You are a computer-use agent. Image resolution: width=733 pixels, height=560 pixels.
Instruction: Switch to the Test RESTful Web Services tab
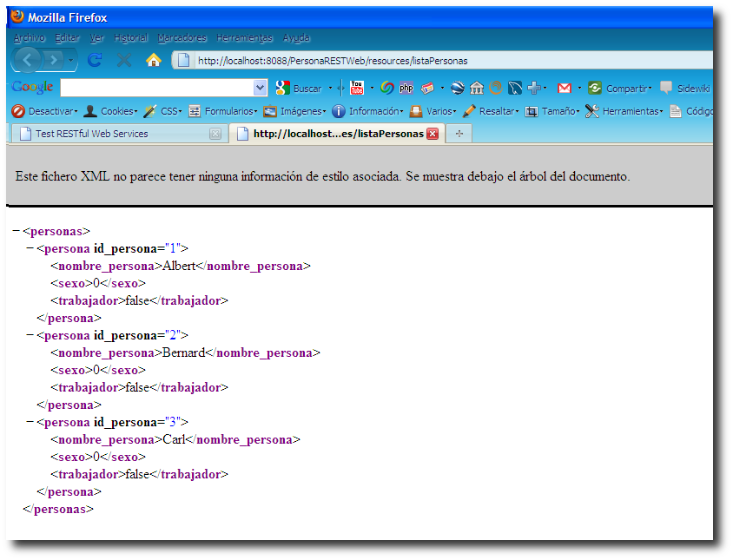tap(119, 134)
